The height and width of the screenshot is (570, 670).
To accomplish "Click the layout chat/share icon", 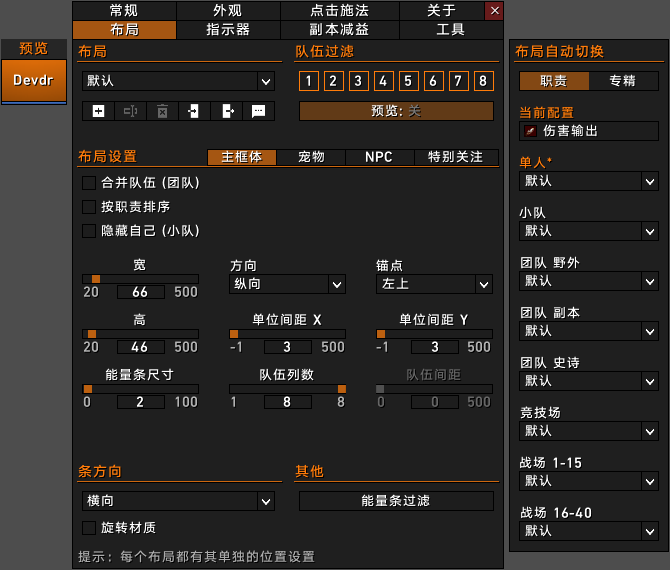I will pyautogui.click(x=259, y=111).
